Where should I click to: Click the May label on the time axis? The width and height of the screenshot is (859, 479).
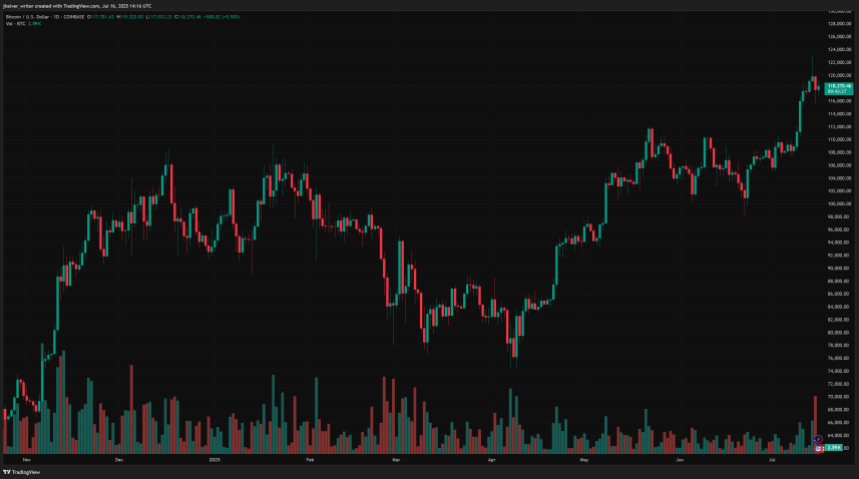585,459
